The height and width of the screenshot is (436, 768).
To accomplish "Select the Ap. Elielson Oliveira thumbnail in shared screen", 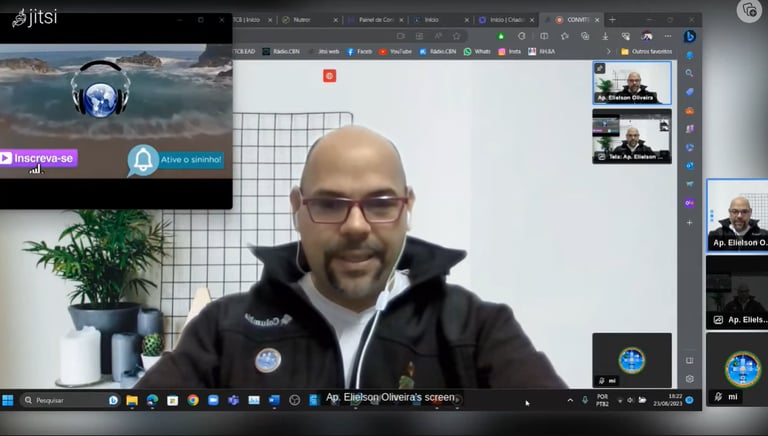I will (x=632, y=83).
